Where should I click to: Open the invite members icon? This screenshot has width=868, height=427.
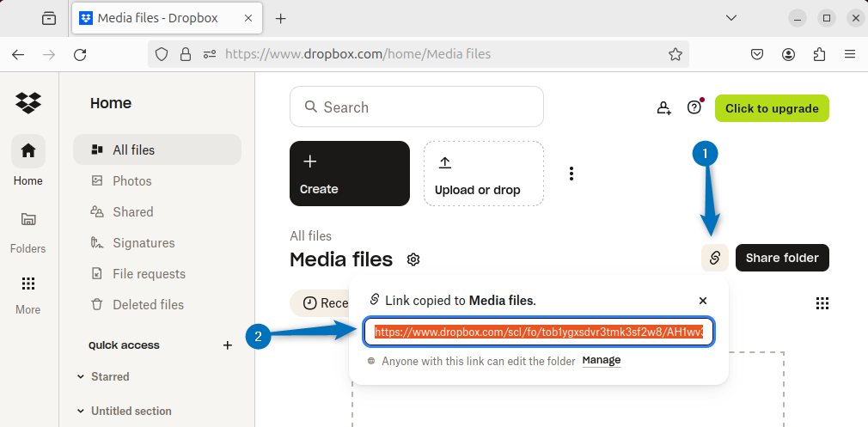(x=663, y=107)
